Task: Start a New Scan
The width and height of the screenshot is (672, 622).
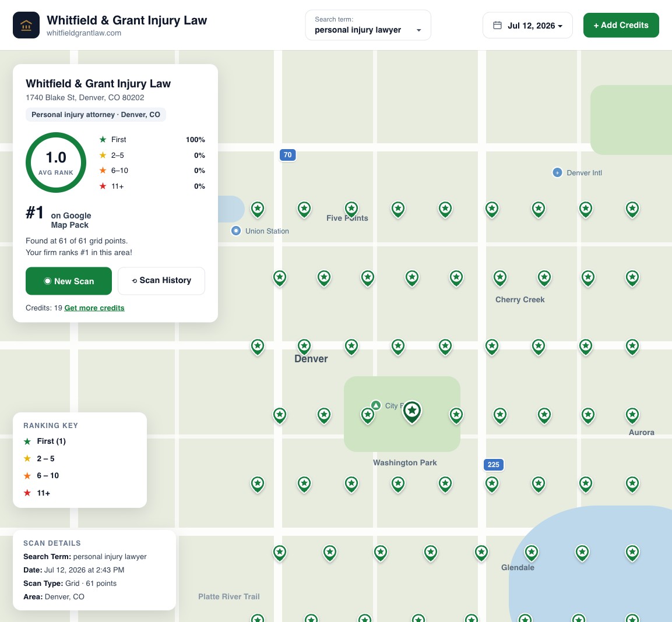Action: coord(69,281)
